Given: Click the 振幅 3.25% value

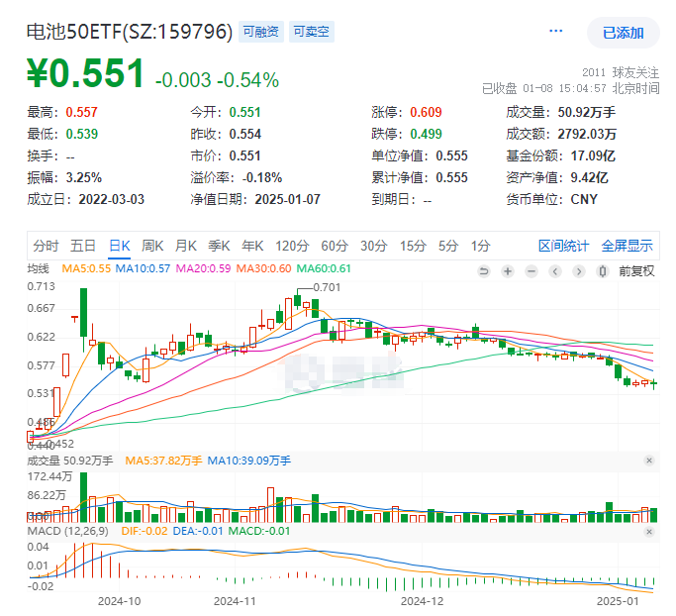Looking at the screenshot, I should (x=84, y=177).
